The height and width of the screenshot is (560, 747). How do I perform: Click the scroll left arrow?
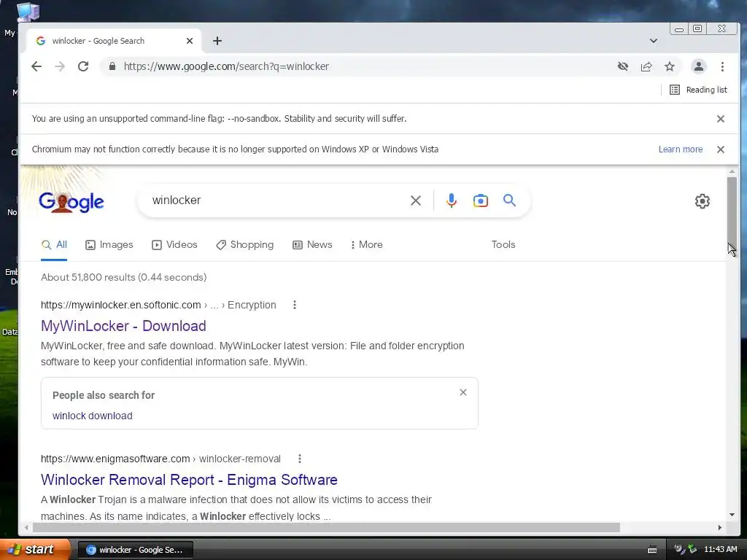click(26, 528)
